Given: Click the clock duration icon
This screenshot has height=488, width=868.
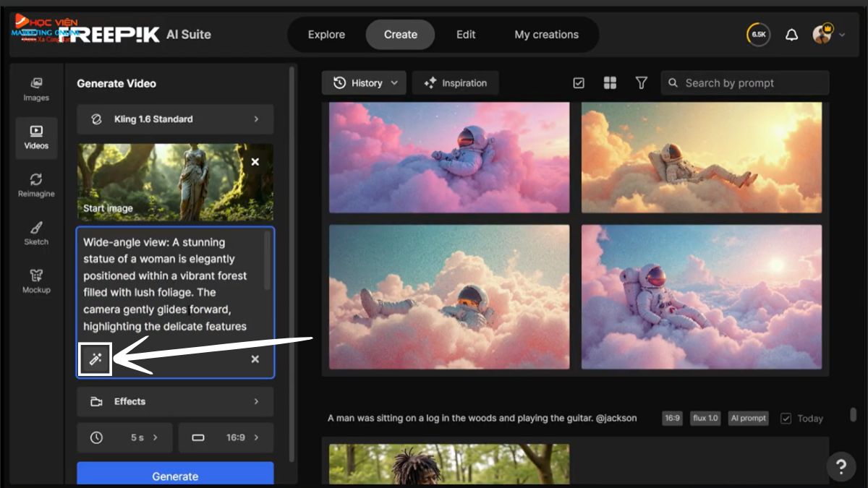Looking at the screenshot, I should pyautogui.click(x=96, y=437).
